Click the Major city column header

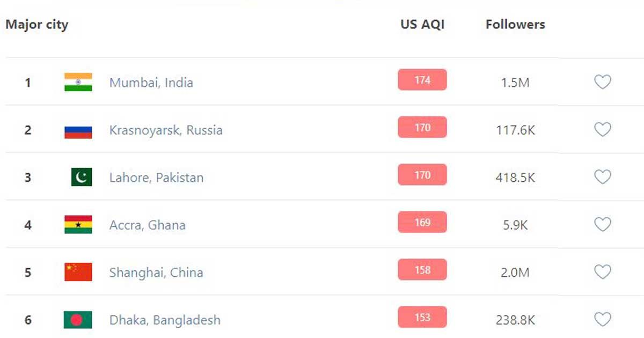(x=37, y=25)
